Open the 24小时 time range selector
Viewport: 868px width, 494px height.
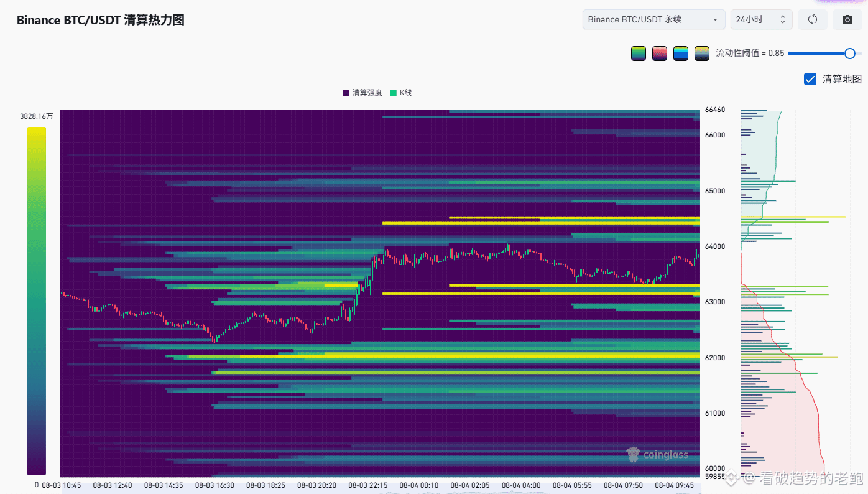[762, 19]
